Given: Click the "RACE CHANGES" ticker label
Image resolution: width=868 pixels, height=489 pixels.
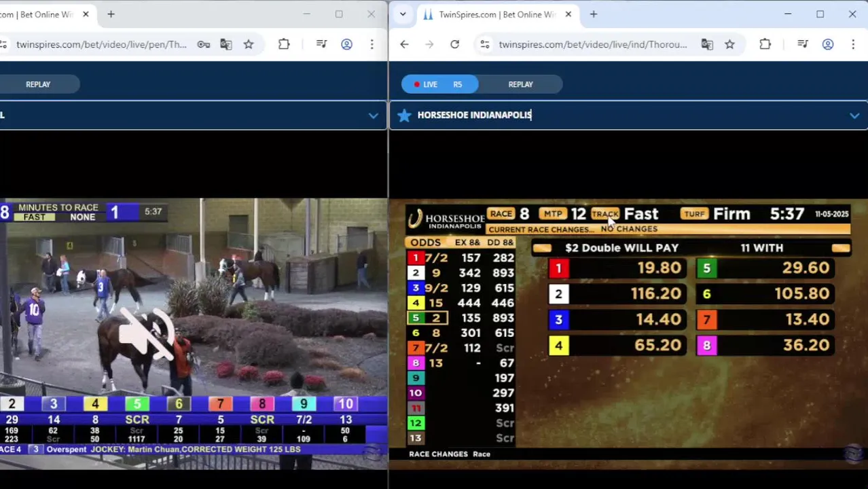Looking at the screenshot, I should tap(438, 454).
